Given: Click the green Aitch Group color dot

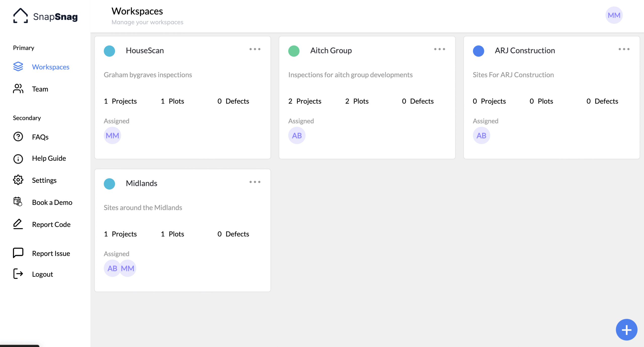Looking at the screenshot, I should [294, 51].
